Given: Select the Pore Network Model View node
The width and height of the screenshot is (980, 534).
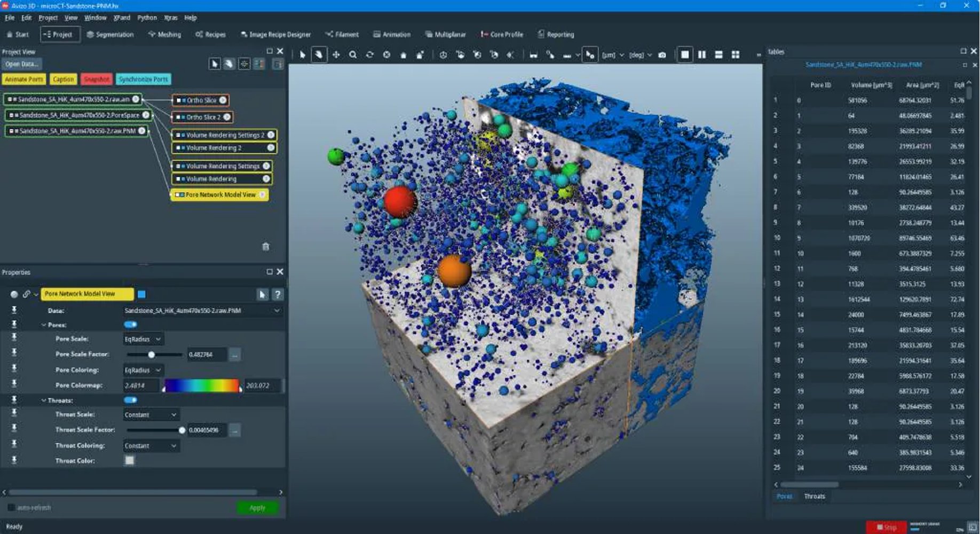Looking at the screenshot, I should [x=220, y=195].
